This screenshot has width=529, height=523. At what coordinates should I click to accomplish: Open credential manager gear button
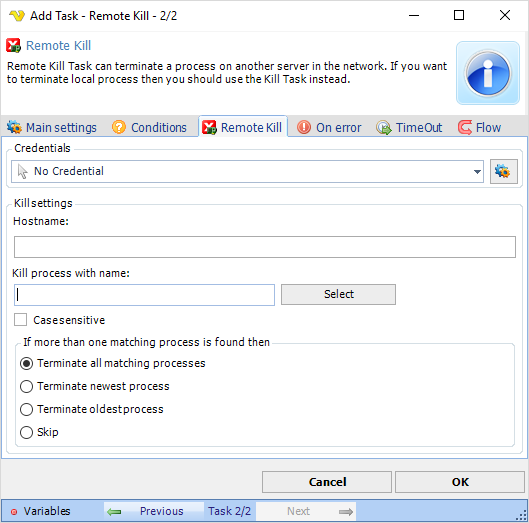[x=504, y=171]
